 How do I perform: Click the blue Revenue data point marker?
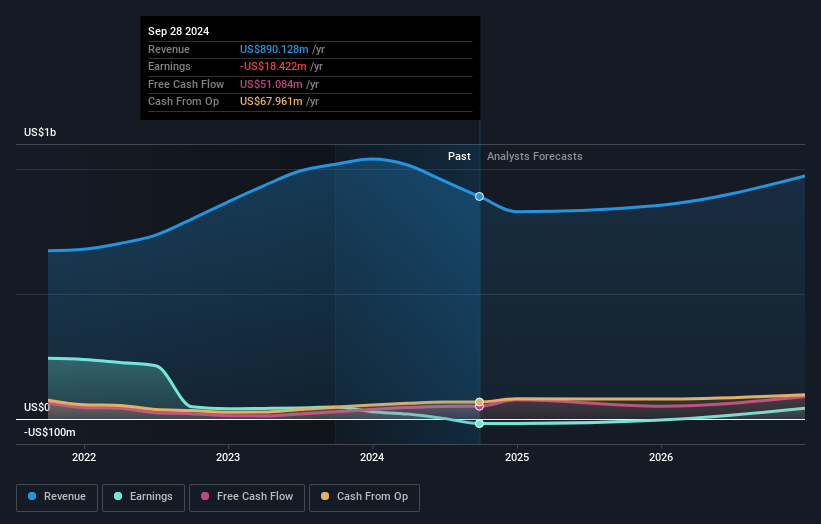coord(479,197)
